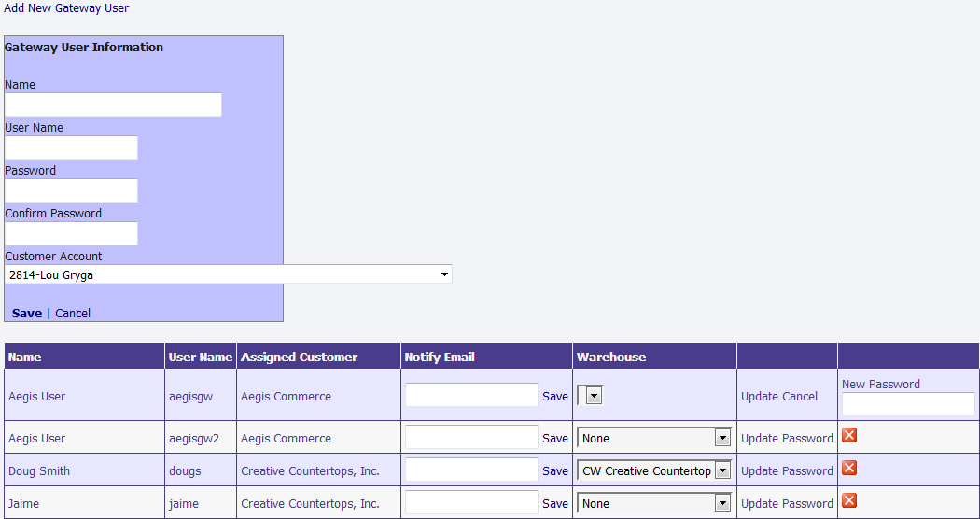This screenshot has height=519, width=980.
Task: Open Warehouse dropdown for Doug Smith
Action: 653,470
